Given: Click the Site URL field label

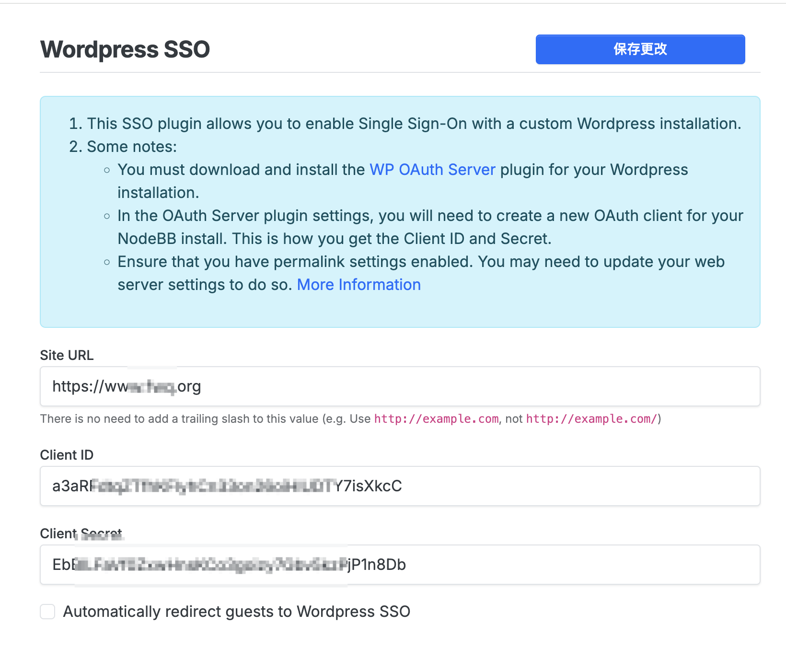Looking at the screenshot, I should point(67,355).
